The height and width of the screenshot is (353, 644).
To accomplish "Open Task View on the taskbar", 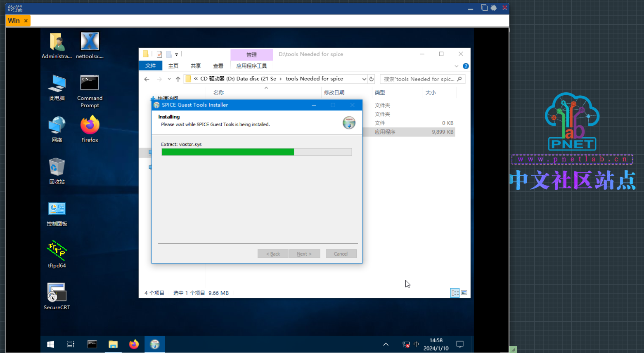I will tap(71, 344).
